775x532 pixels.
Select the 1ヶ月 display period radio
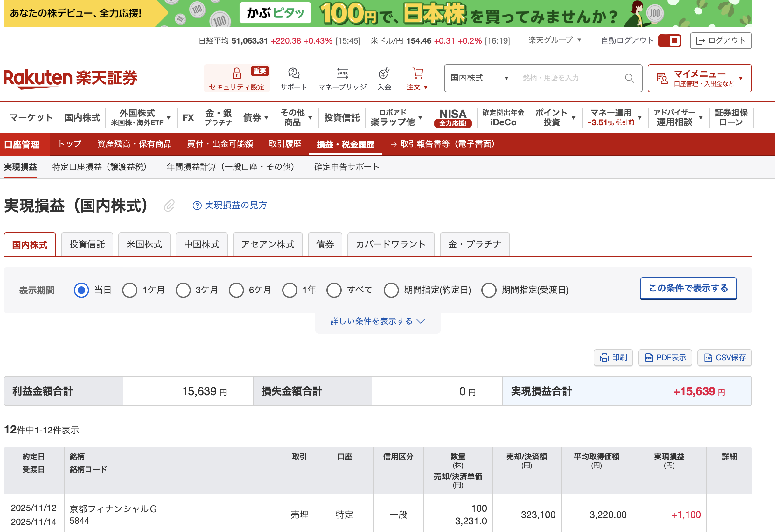tap(130, 290)
